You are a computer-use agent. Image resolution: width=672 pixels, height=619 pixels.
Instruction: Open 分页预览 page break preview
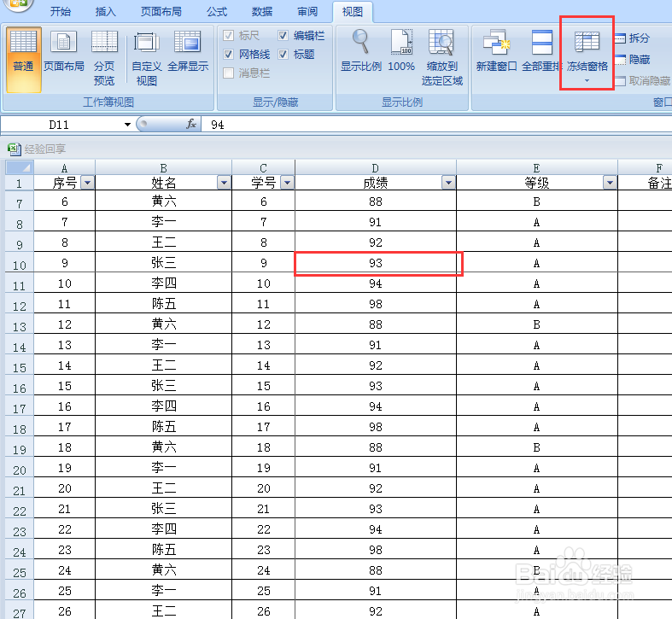(x=104, y=56)
